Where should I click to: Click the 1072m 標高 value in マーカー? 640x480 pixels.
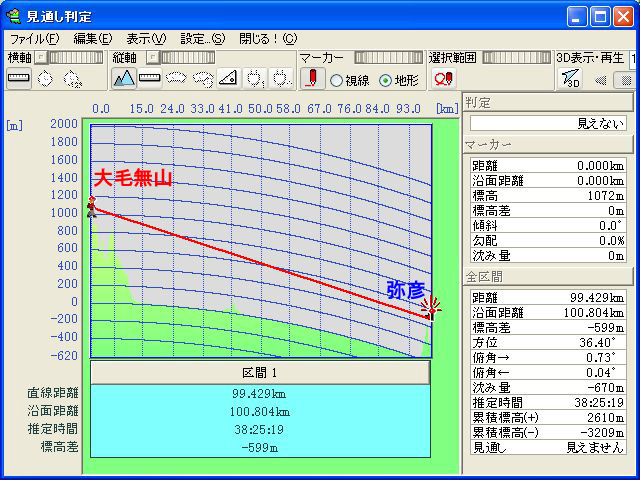click(x=606, y=196)
